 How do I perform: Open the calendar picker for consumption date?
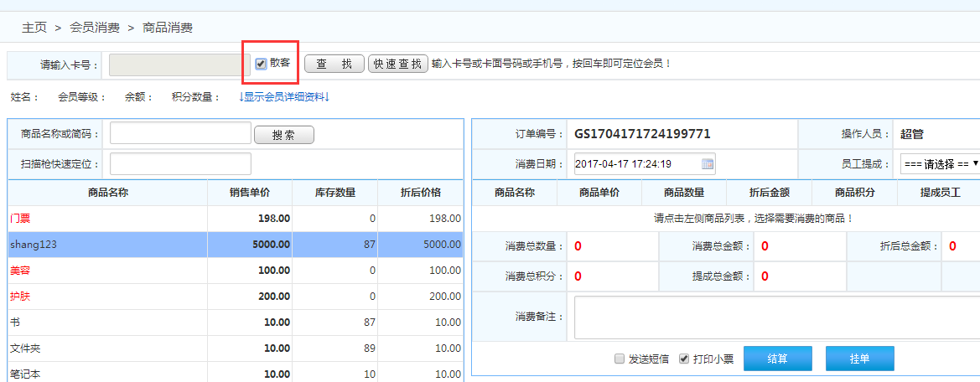pyautogui.click(x=708, y=164)
